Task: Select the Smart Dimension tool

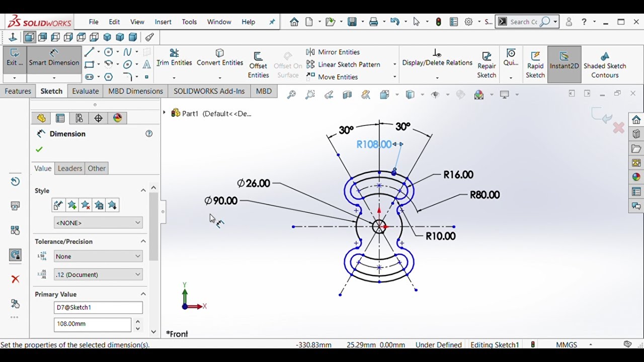Action: tap(54, 59)
